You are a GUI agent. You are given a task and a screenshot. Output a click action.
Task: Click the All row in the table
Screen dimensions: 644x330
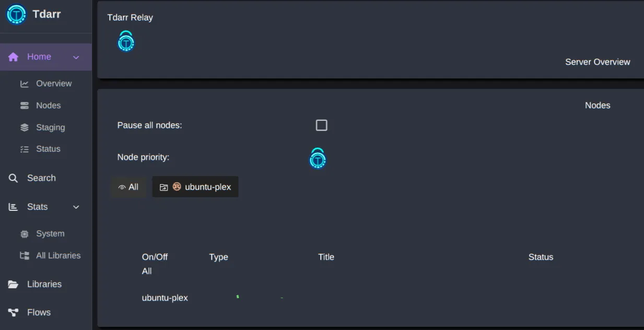coord(147,271)
